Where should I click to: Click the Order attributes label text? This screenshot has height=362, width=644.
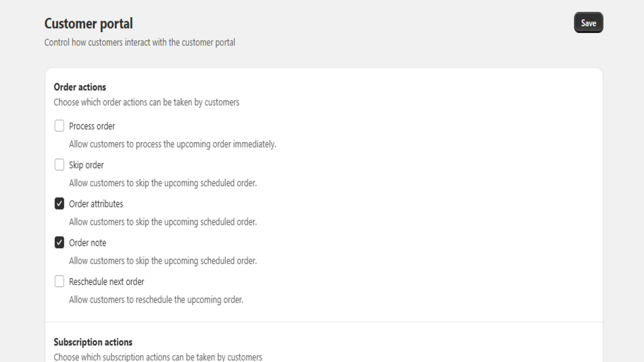pyautogui.click(x=96, y=204)
